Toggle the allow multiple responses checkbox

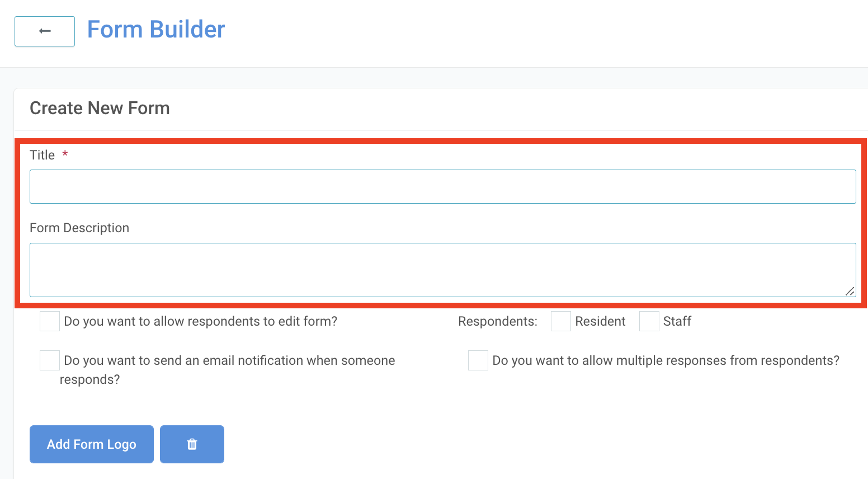(x=478, y=360)
